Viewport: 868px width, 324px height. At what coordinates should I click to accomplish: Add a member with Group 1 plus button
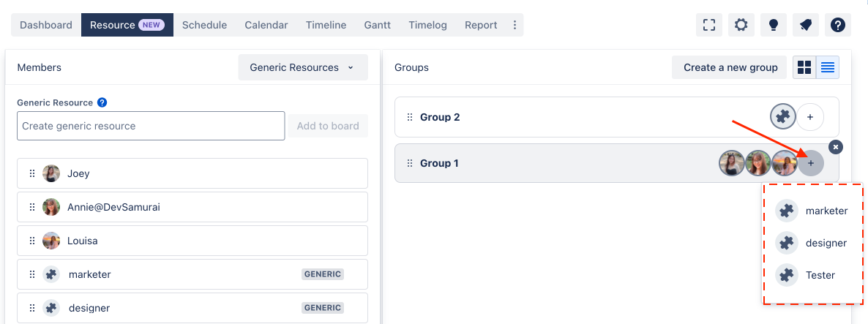click(810, 163)
